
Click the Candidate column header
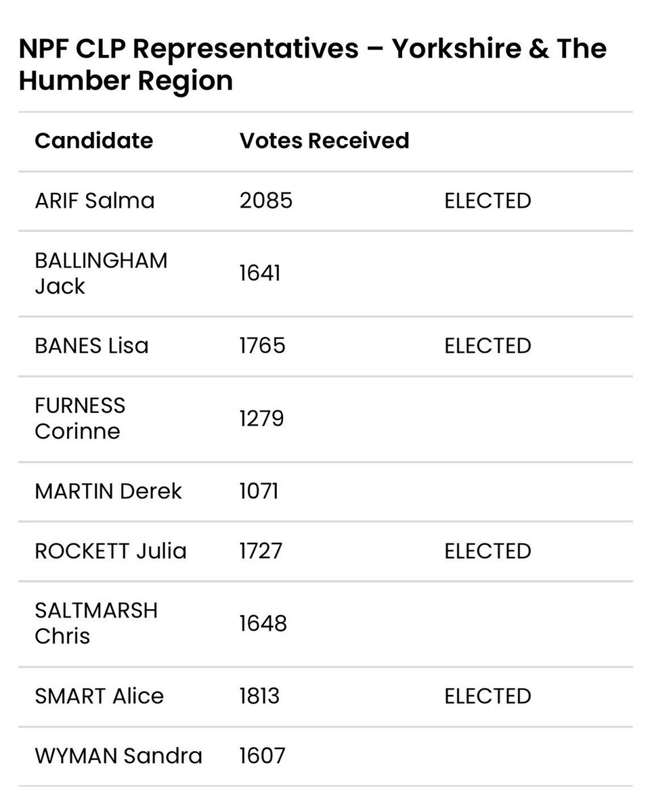point(93,141)
